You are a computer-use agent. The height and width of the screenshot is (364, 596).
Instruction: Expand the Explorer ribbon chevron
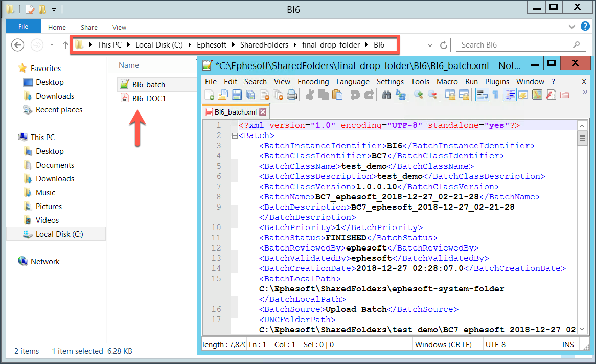pos(571,26)
